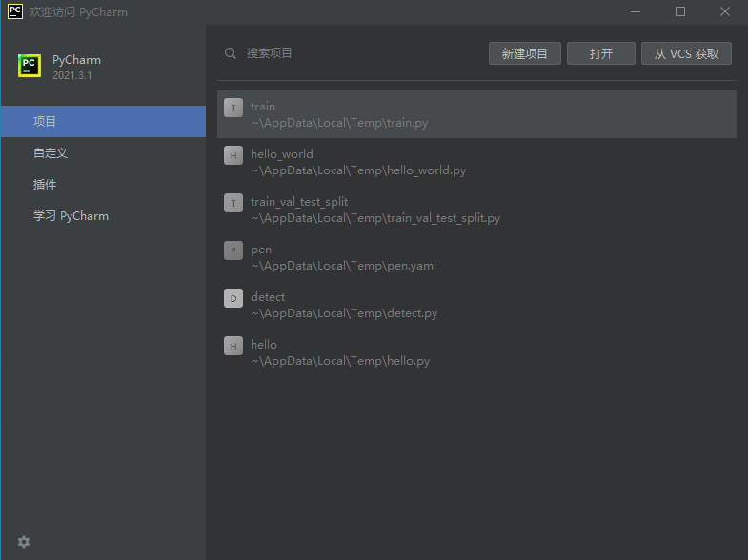The height and width of the screenshot is (560, 748).
Task: Click the D icon of the detect project
Action: (233, 298)
